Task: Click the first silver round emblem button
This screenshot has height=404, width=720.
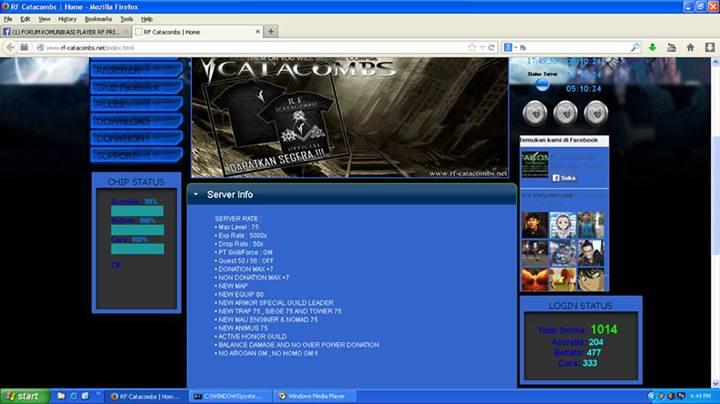Action: pyautogui.click(x=535, y=113)
